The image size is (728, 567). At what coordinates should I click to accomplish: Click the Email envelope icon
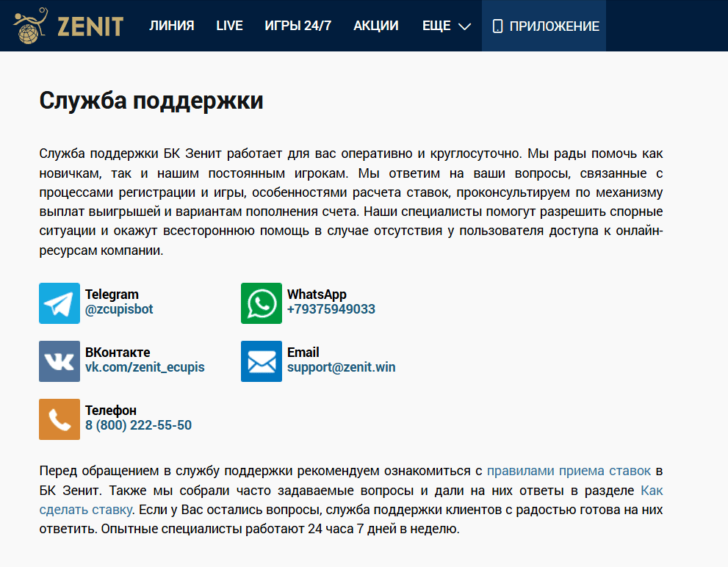click(x=261, y=361)
